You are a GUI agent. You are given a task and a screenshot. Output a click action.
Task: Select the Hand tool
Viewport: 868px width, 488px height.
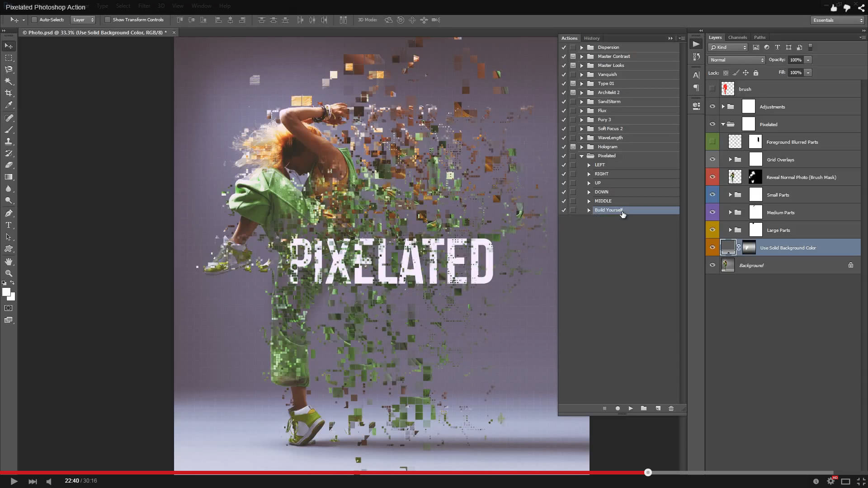coord(8,261)
